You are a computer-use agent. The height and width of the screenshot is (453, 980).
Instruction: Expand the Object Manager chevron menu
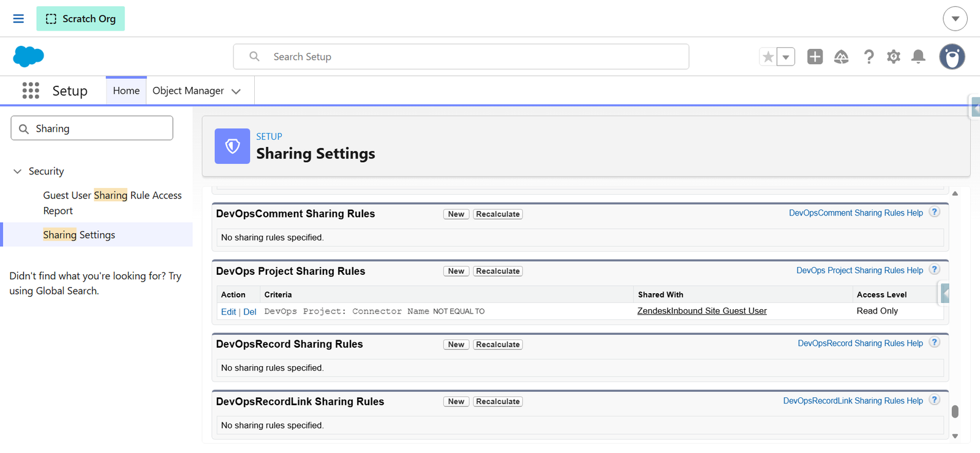(236, 91)
